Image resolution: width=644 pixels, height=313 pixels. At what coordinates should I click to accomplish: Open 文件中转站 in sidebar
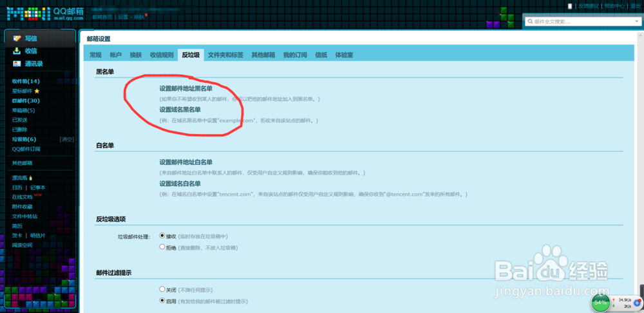[x=24, y=216]
